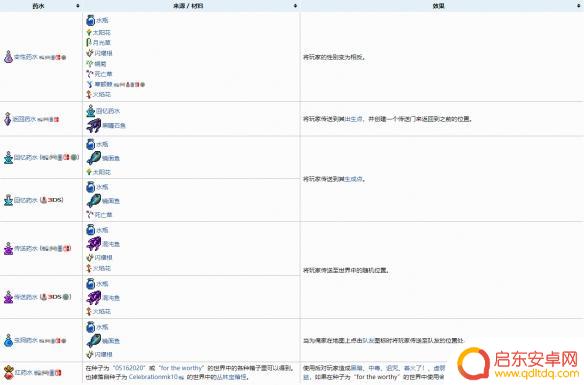Click the Shiverthorn herb icon

[89, 85]
